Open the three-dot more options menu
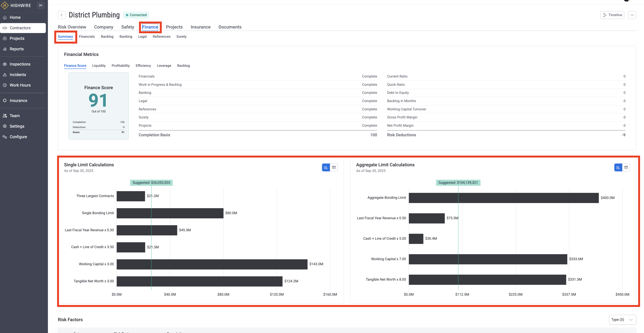644x333 pixels. [x=632, y=15]
